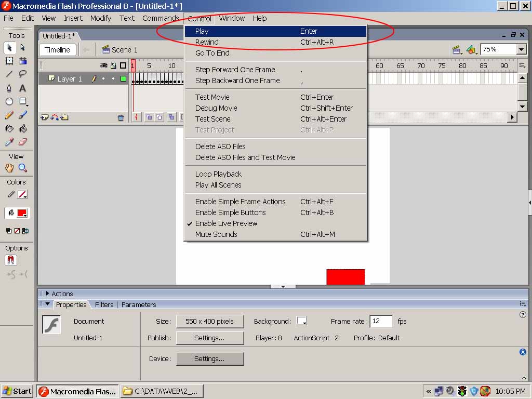Select the Gradient Transform tool
The width and height of the screenshot is (532, 399).
[23, 61]
